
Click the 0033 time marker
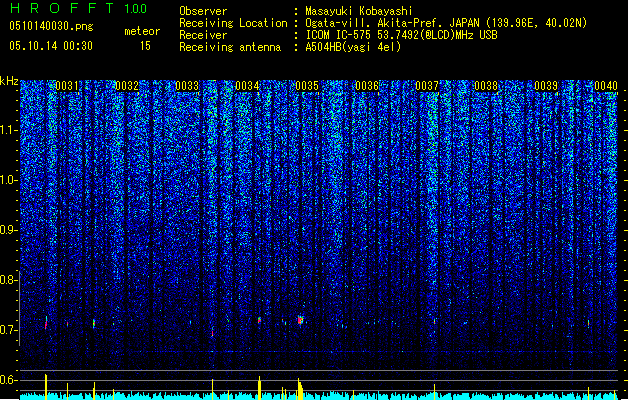(187, 86)
